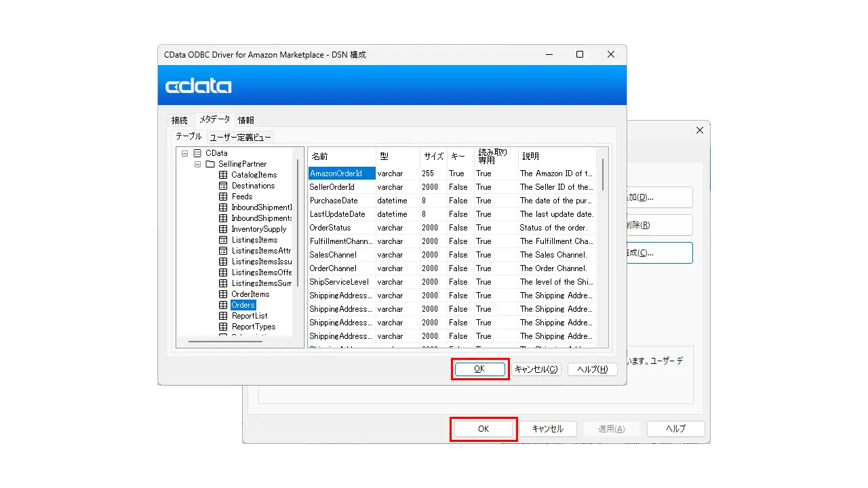
Task: Click the Feeds table icon
Action: coord(224,197)
